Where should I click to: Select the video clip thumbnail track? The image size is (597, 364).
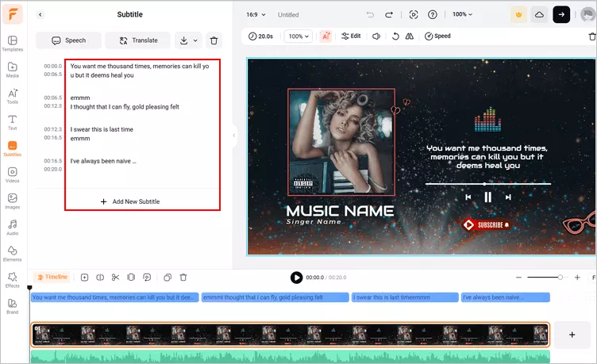coord(290,335)
